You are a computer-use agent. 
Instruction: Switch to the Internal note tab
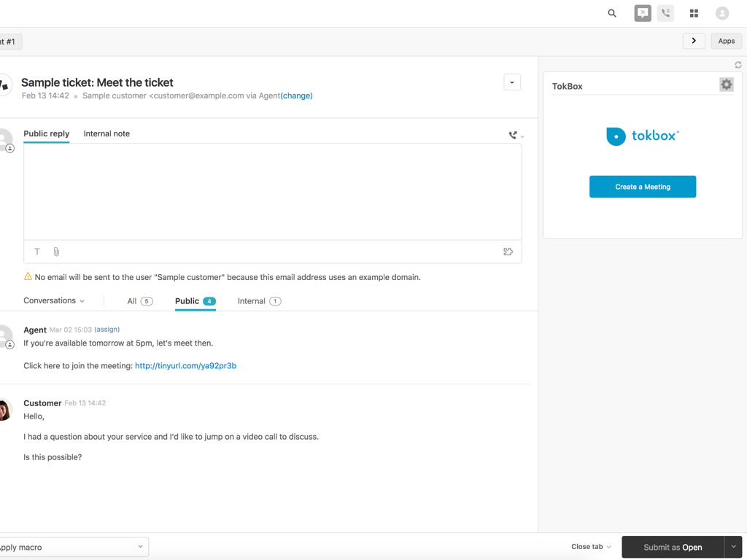point(107,133)
